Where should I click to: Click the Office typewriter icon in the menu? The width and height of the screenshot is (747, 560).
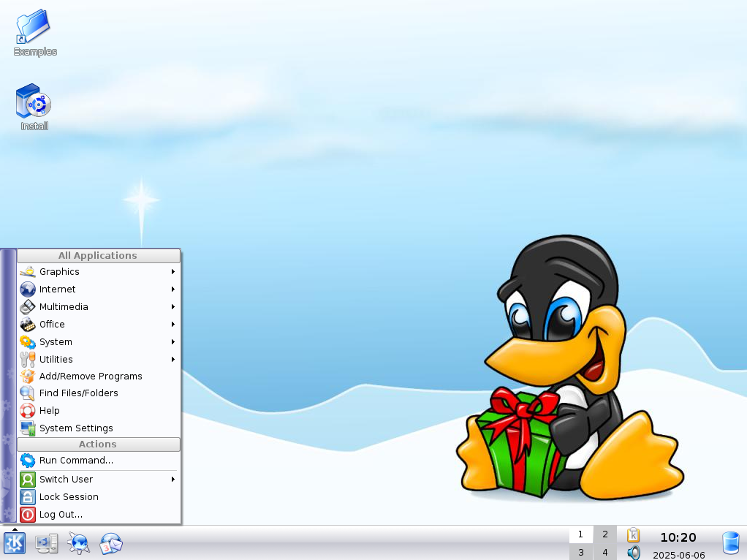[x=28, y=325]
